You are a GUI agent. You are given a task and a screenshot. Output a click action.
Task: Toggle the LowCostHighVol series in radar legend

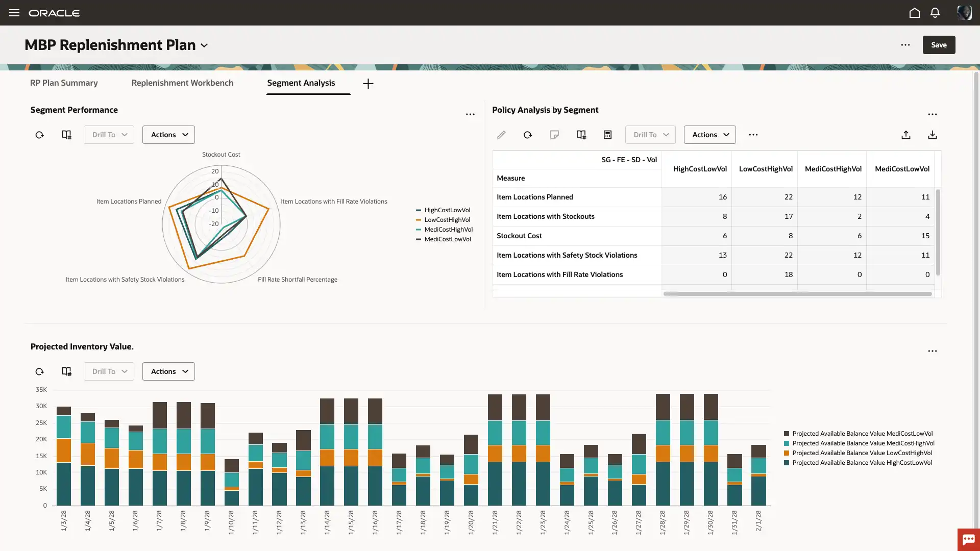click(x=447, y=220)
